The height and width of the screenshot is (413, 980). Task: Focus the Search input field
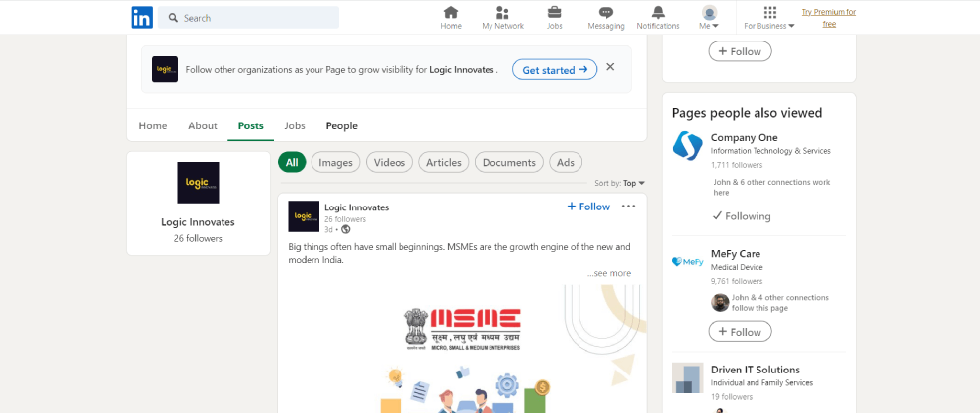point(248,18)
